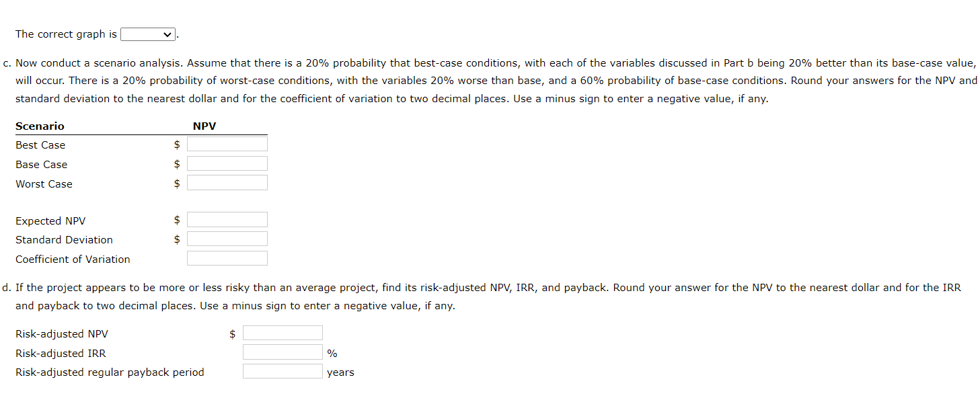The image size is (980, 398).
Task: Click the Risk-adjusted regular payback period field
Action: click(x=282, y=370)
